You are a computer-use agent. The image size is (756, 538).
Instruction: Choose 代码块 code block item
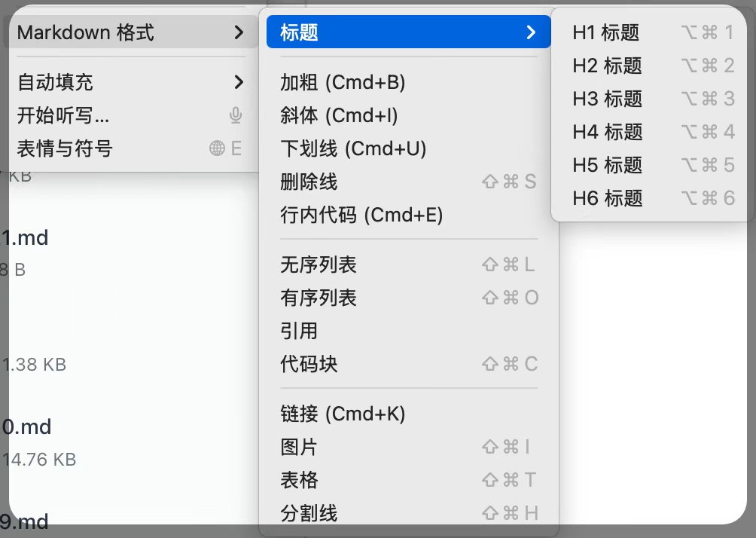click(x=309, y=364)
